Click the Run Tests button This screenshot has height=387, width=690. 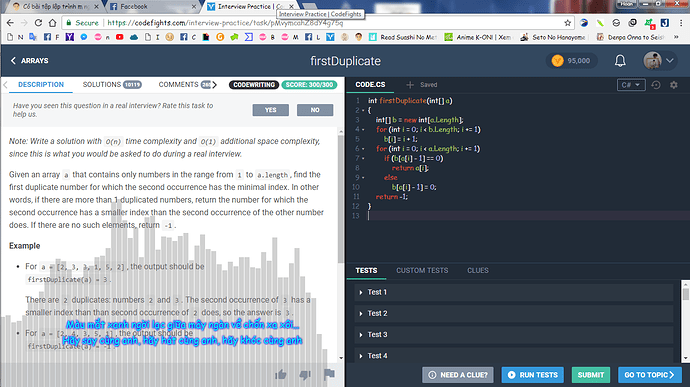coord(532,375)
